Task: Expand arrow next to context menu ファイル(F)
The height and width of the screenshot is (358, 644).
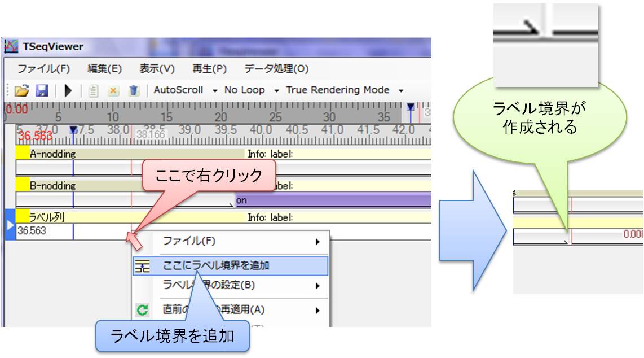Action: [317, 242]
